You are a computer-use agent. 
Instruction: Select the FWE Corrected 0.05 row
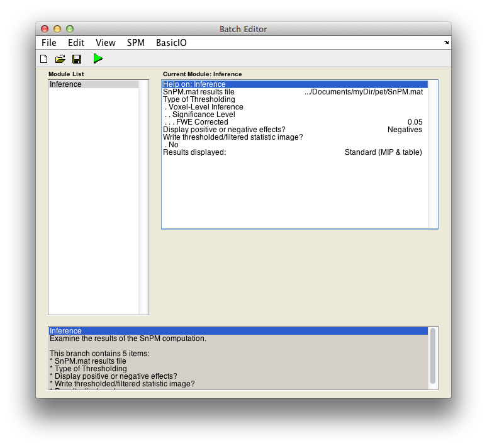coord(294,122)
